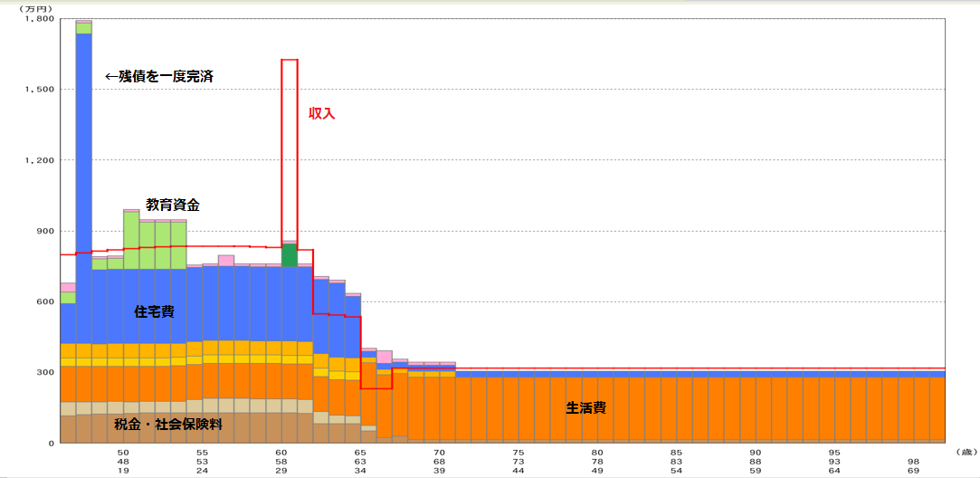Viewport: 980px width, 478px height.
Task: Click the 1,500 y-axis value
Action: pyautogui.click(x=40, y=90)
